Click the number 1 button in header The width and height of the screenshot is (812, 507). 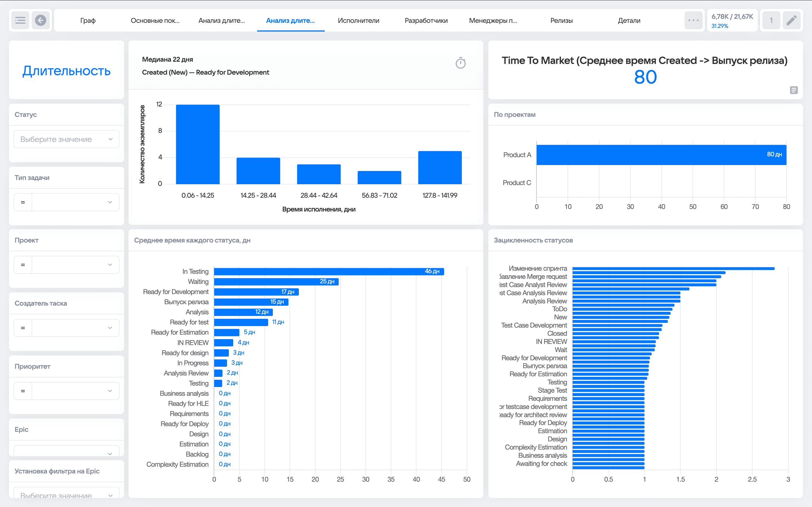(x=771, y=21)
